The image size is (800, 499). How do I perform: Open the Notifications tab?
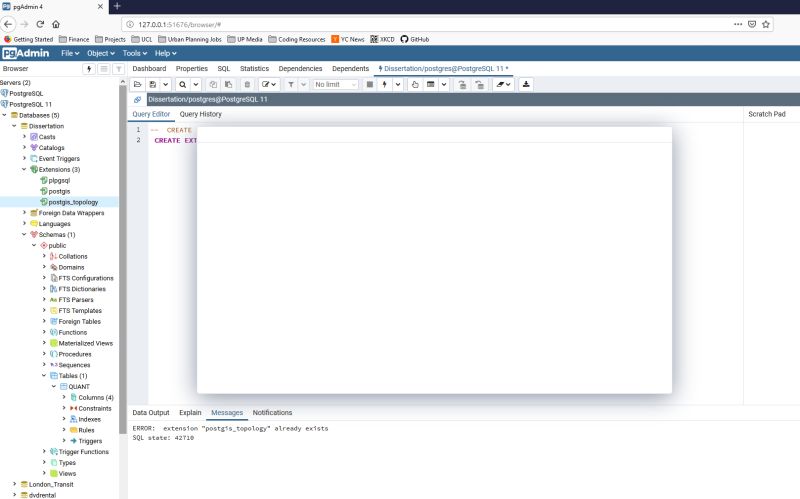pyautogui.click(x=272, y=412)
